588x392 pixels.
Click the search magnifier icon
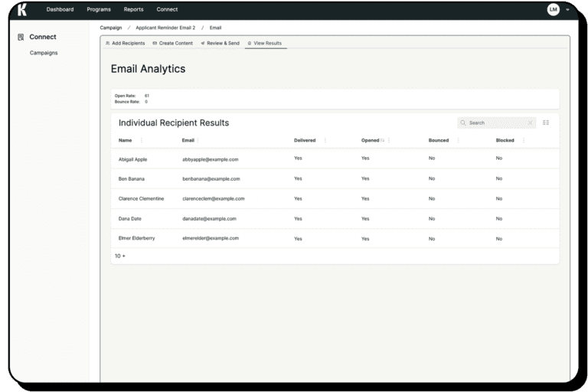463,122
